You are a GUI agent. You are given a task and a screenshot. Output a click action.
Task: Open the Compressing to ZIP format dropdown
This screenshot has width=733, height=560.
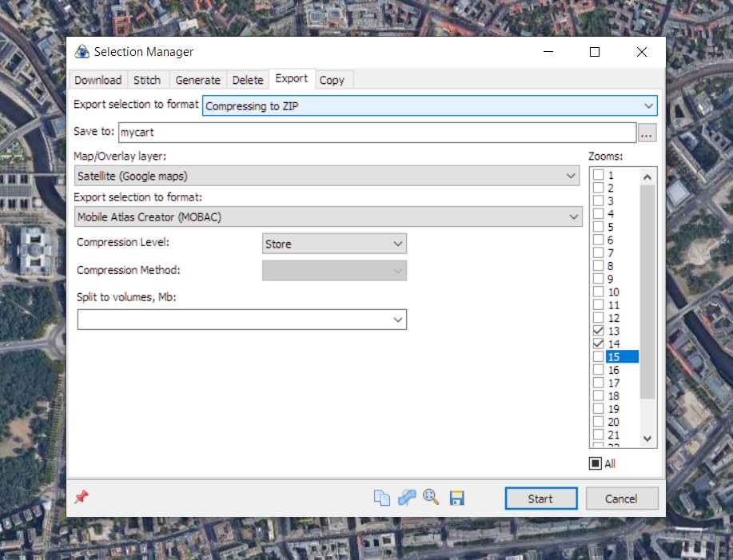[x=430, y=106]
